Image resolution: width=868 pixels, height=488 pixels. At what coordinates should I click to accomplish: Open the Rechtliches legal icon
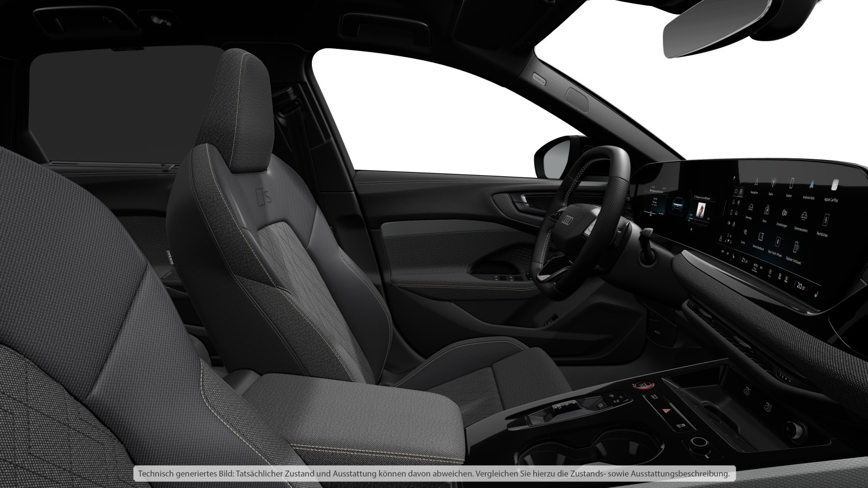point(826,220)
